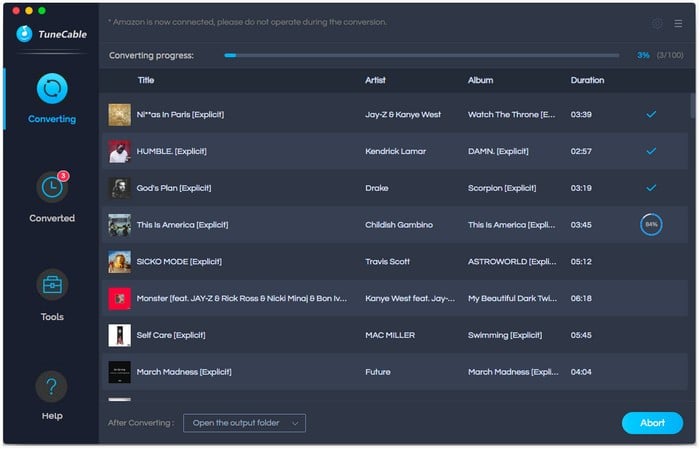Click the Album column header

(x=480, y=80)
